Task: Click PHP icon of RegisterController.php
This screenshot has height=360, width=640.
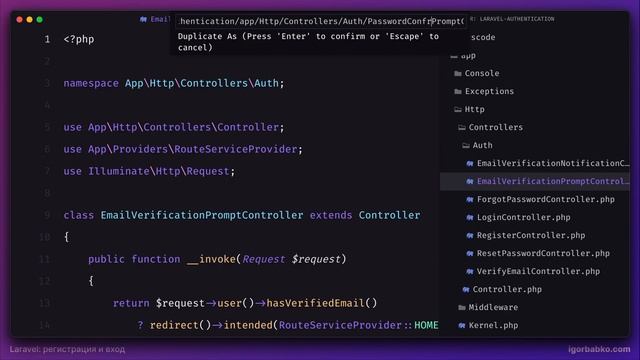Action: 470,236
